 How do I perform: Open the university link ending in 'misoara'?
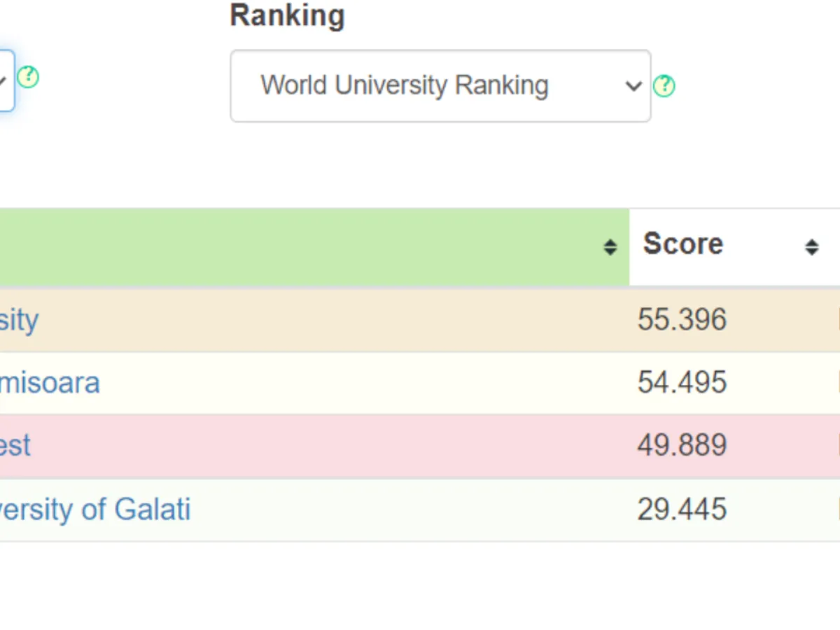[49, 384]
